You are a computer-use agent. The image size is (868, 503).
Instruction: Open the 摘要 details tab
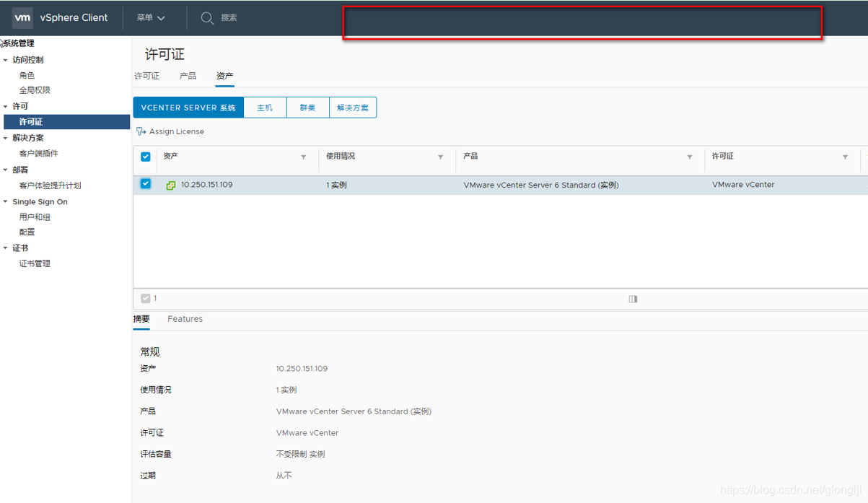point(141,319)
